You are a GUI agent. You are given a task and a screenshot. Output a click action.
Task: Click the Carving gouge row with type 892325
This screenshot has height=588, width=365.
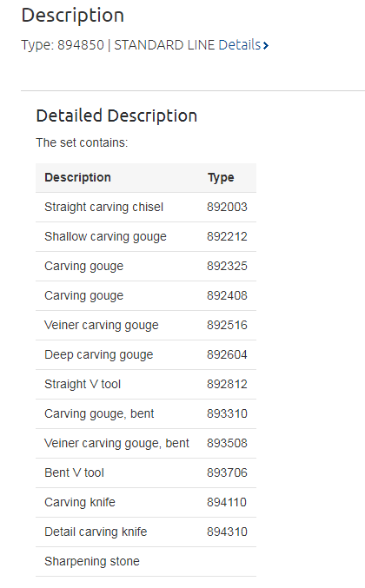(x=146, y=267)
